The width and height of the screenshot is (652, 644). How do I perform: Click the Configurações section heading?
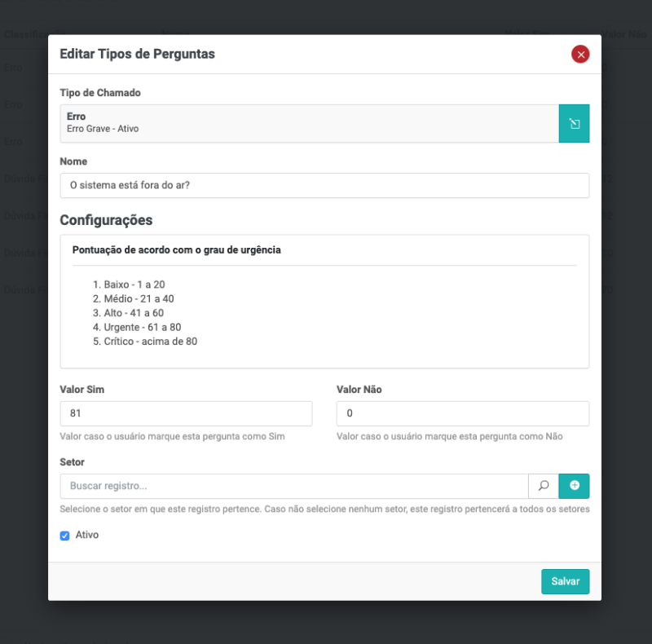coord(106,220)
